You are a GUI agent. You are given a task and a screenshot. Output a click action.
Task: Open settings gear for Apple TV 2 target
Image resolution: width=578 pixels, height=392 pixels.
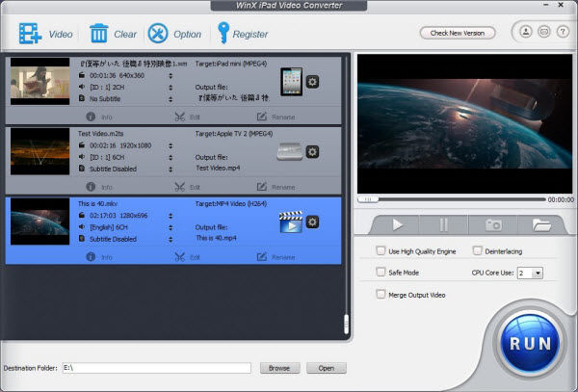tap(312, 152)
